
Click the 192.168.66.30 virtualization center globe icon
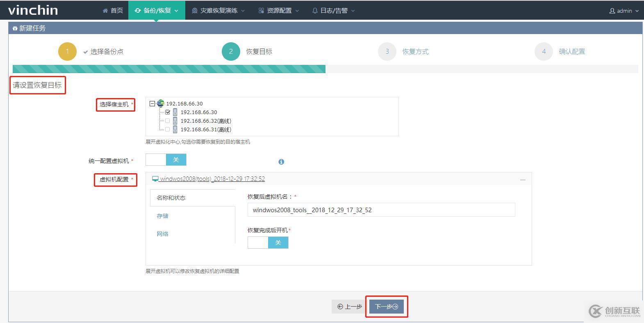(x=161, y=103)
